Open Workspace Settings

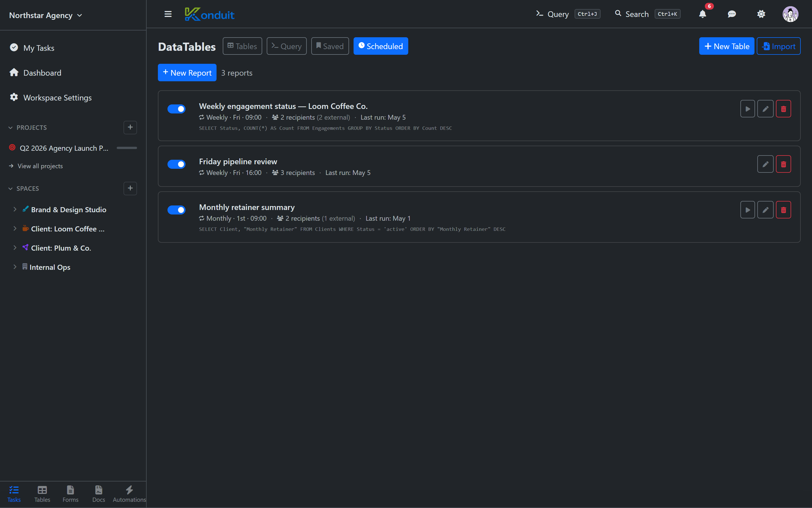(x=51, y=97)
